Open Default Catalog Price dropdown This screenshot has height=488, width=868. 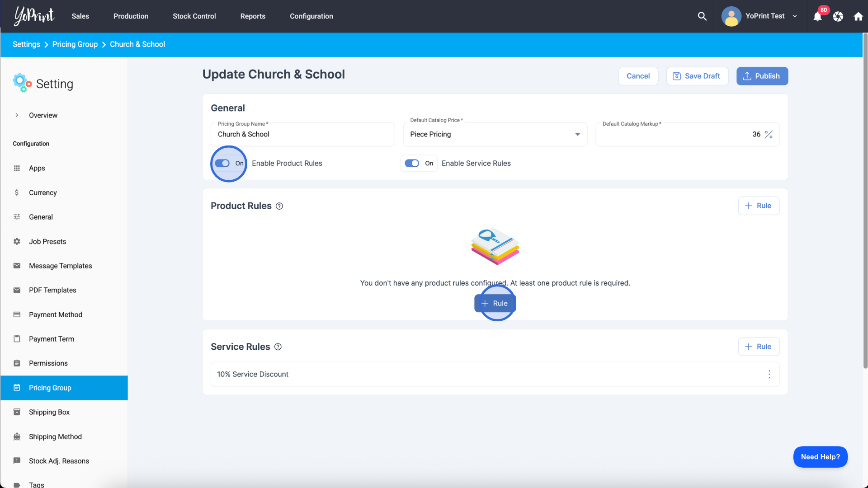point(495,135)
